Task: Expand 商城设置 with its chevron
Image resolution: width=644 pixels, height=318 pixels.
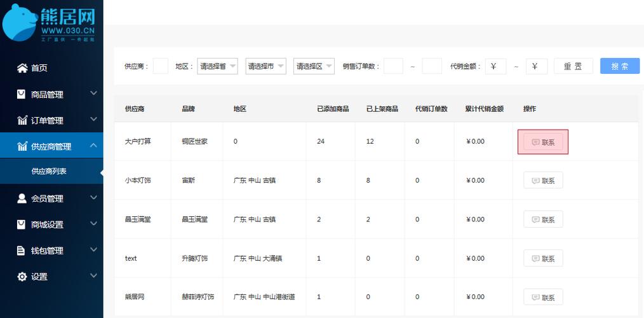Action: pyautogui.click(x=93, y=223)
